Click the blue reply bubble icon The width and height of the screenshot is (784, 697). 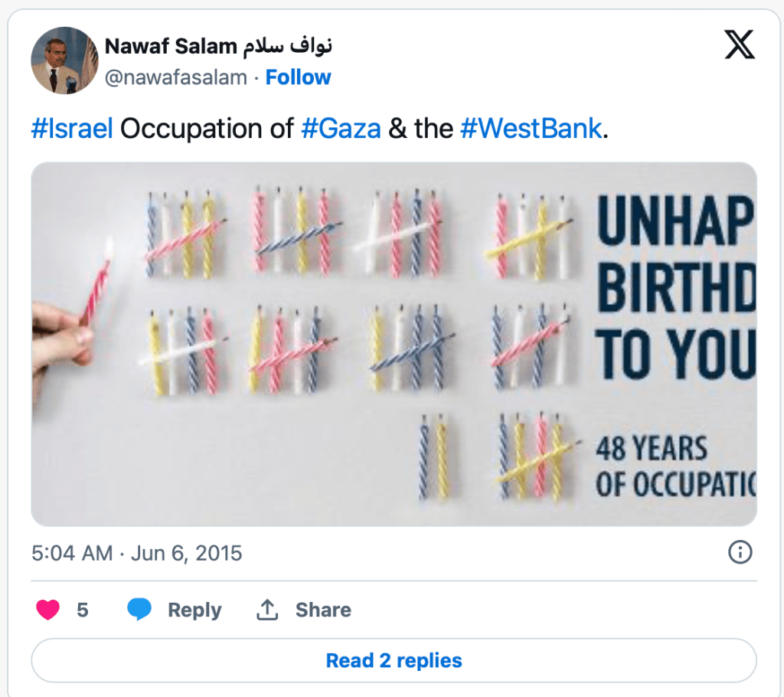(139, 610)
